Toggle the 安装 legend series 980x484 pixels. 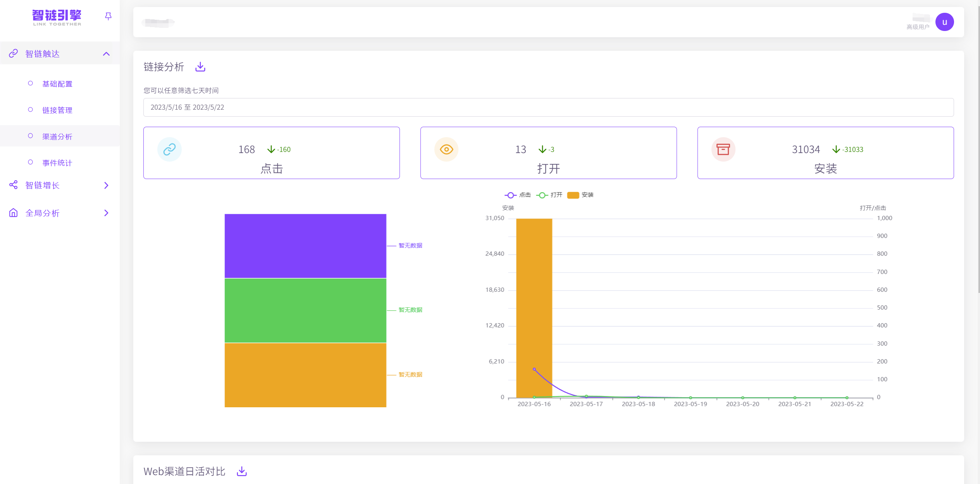580,195
